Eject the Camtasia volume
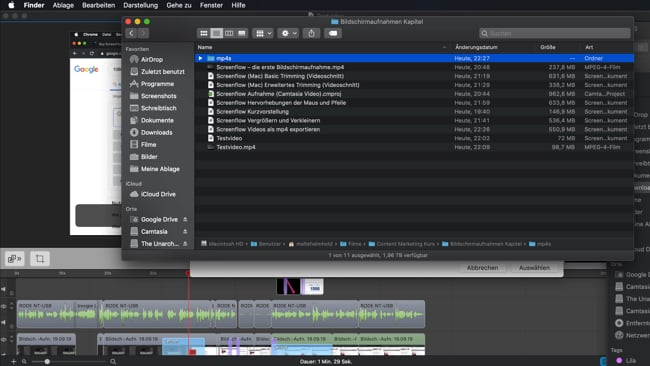The height and width of the screenshot is (366, 650). (x=185, y=231)
